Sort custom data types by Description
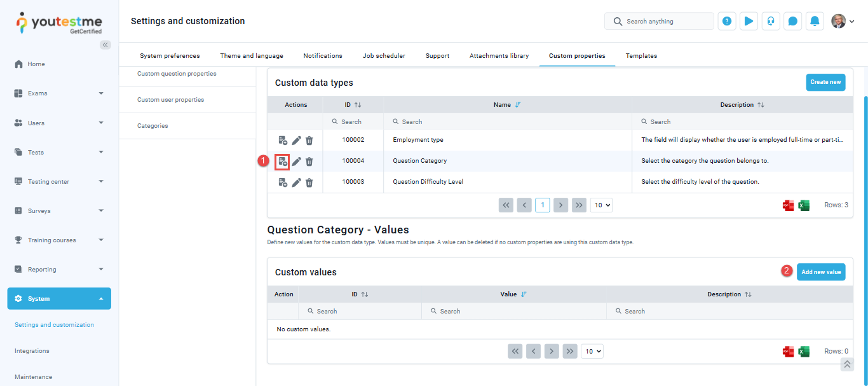The height and width of the screenshot is (386, 868). tap(761, 105)
